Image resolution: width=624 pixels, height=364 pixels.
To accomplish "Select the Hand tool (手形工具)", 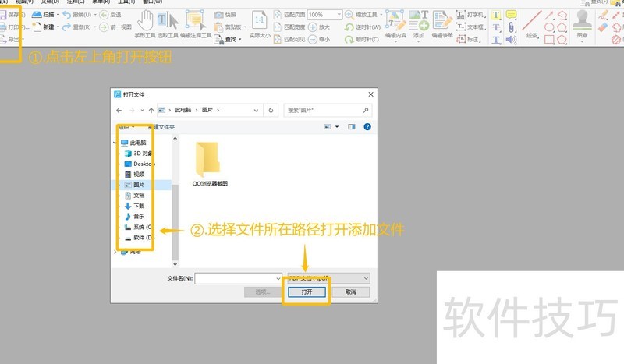I will click(x=145, y=24).
